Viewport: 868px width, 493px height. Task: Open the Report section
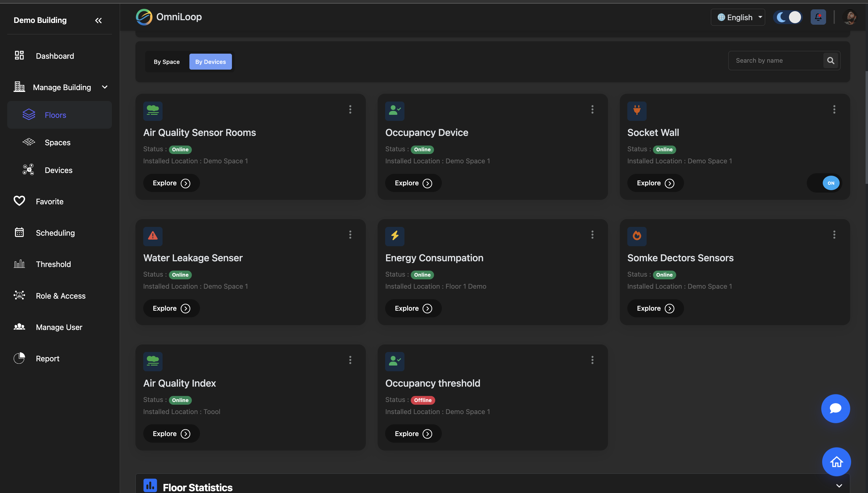pos(47,358)
